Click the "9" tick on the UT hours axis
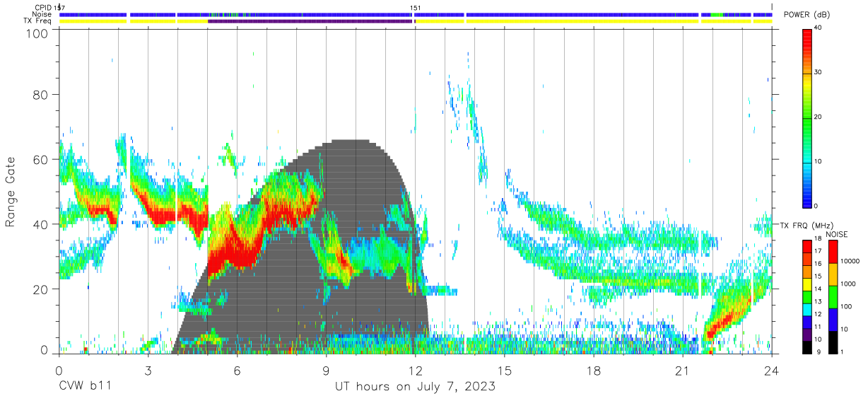This screenshot has height=401, width=868. 326,371
